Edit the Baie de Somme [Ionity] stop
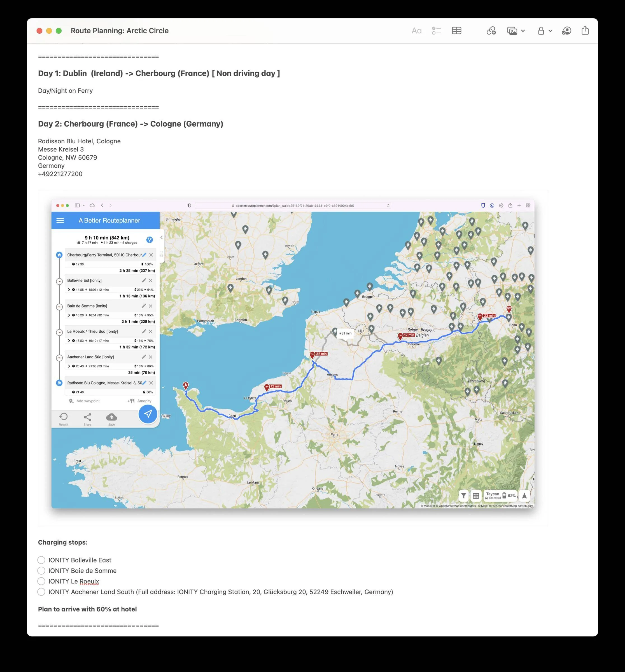This screenshot has height=672, width=625. click(x=144, y=306)
